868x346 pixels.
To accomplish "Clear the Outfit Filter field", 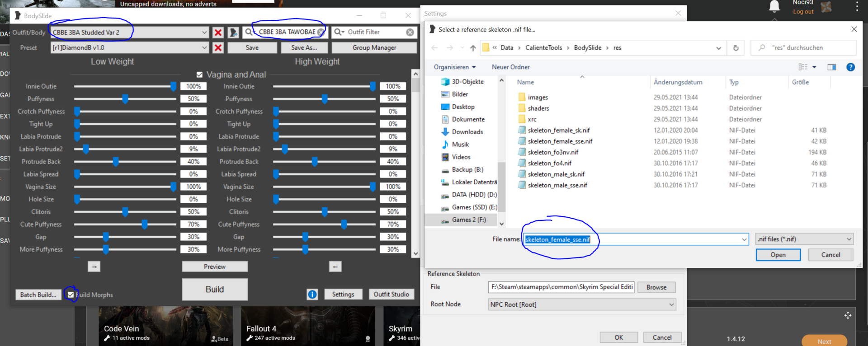I will [x=410, y=32].
